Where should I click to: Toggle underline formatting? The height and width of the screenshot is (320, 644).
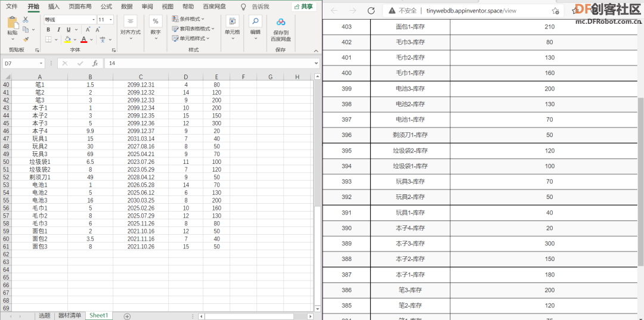coord(68,30)
